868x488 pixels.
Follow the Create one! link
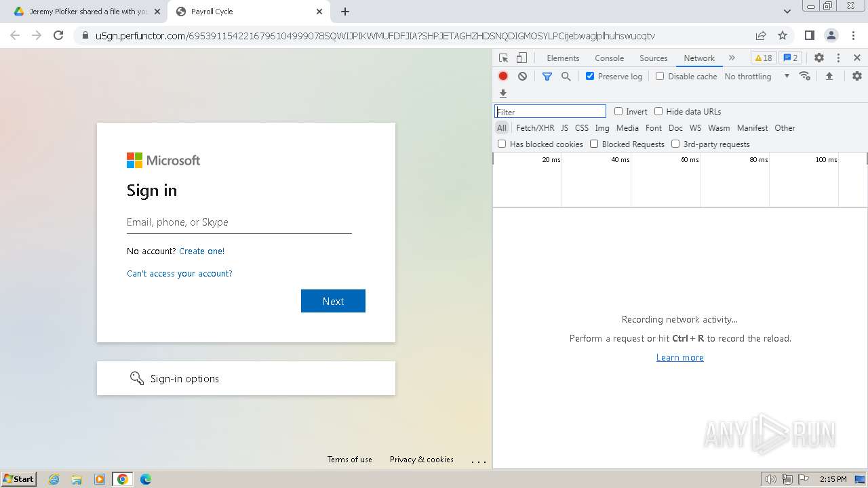pyautogui.click(x=201, y=251)
